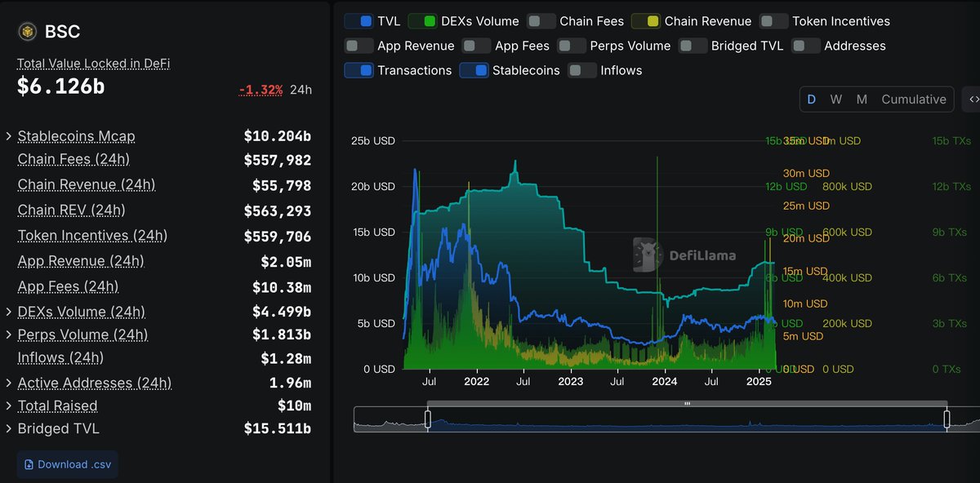The height and width of the screenshot is (483, 980).
Task: Expand the Perps Volume (24h) row chevron
Action: pyautogui.click(x=9, y=335)
